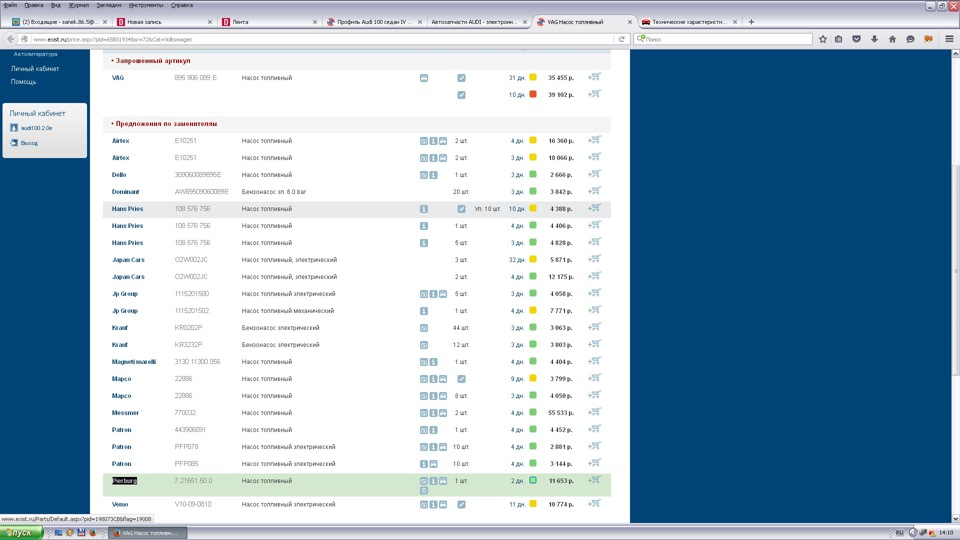Click the Личный кабинет sidebar link
Screen dimensions: 960x540
click(35, 69)
